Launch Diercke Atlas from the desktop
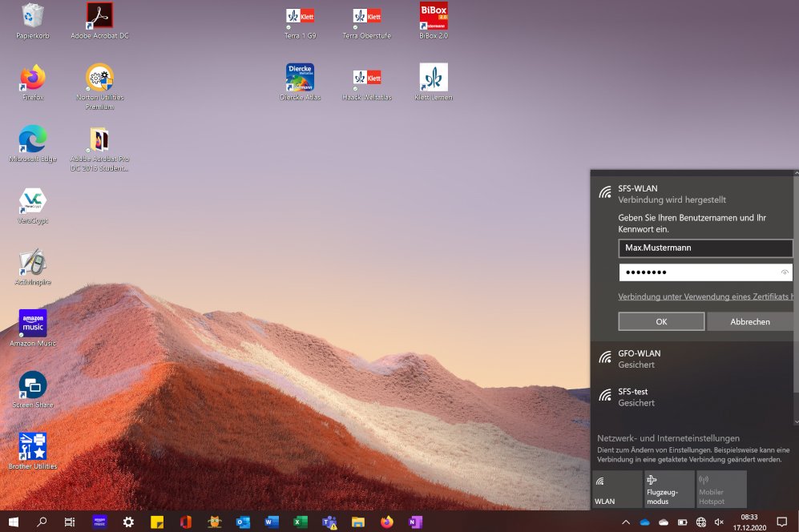This screenshot has height=532, width=799. click(x=300, y=79)
